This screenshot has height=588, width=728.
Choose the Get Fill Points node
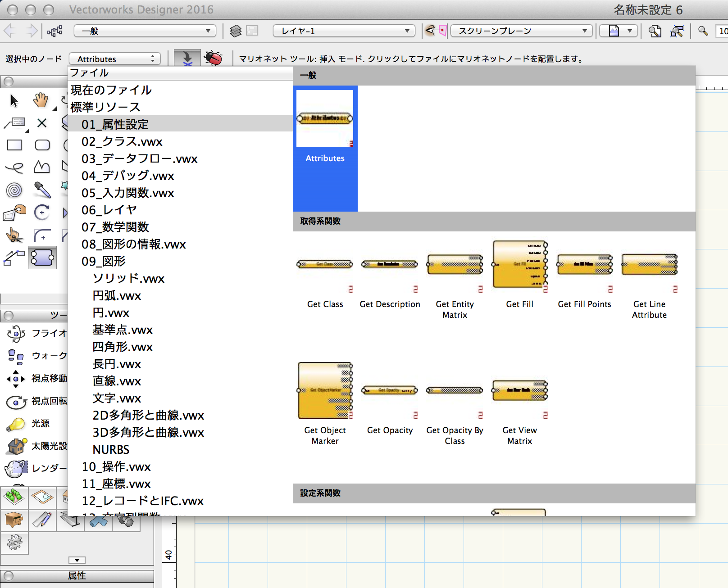coord(584,275)
